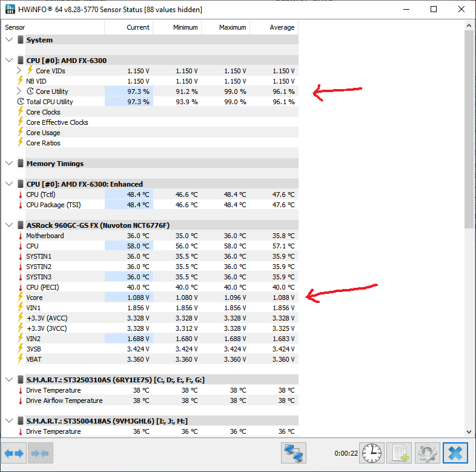Click the 0:00:22 elapsed time readout
Screen dimensions: 476x472
(x=346, y=453)
